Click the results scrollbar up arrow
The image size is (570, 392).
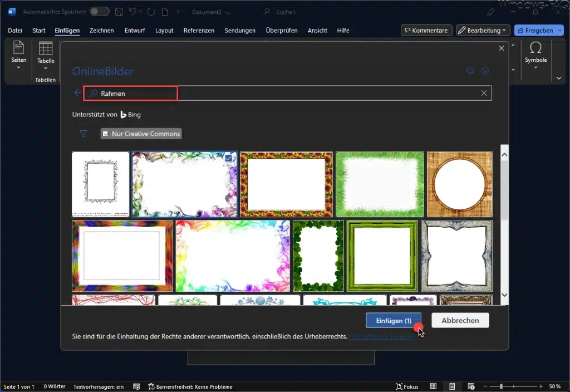[504, 155]
